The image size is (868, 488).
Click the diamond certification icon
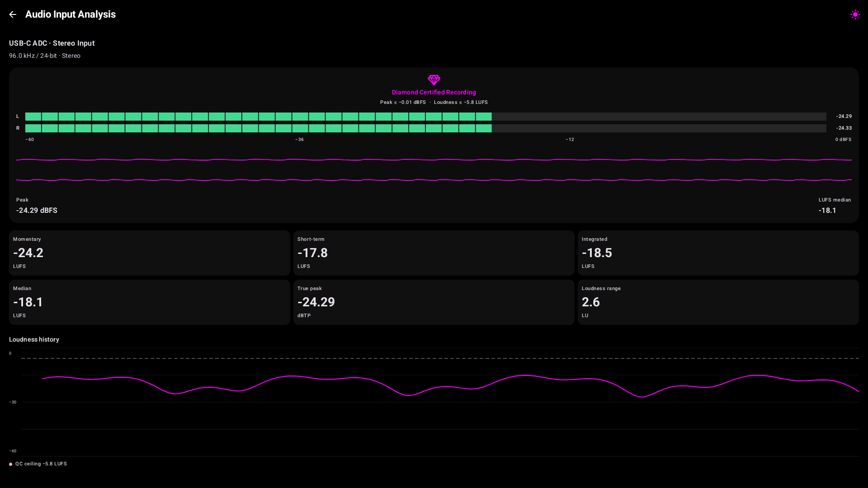pos(434,80)
